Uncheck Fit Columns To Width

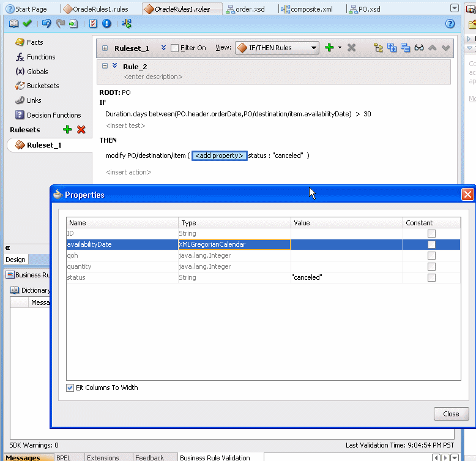click(x=70, y=388)
